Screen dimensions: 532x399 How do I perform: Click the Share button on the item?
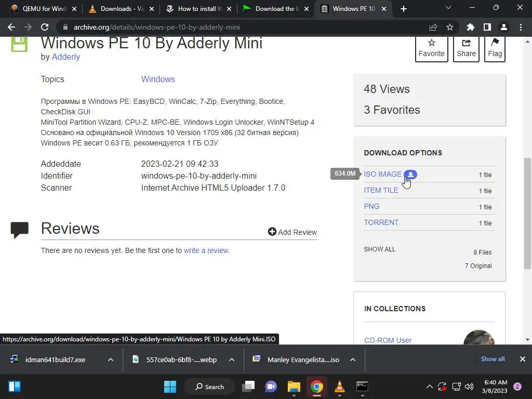[x=466, y=48]
